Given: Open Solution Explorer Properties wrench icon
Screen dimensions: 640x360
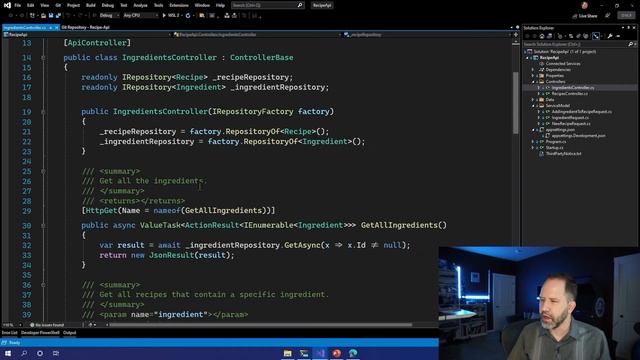Looking at the screenshot, I should coord(610,36).
